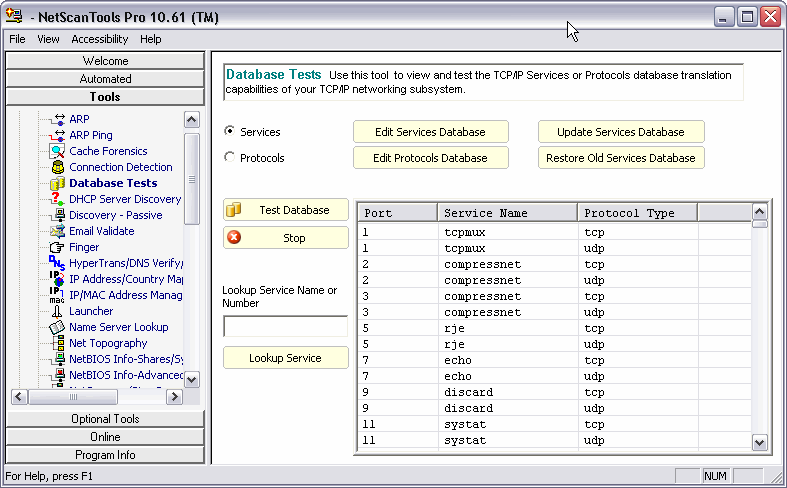Open the Database Tests tree item
The image size is (787, 488).
pos(113,183)
